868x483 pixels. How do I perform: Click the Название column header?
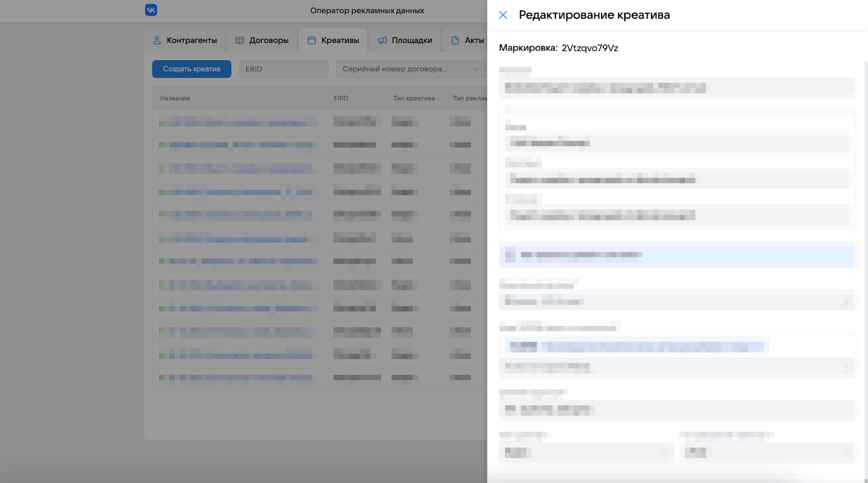[x=175, y=98]
